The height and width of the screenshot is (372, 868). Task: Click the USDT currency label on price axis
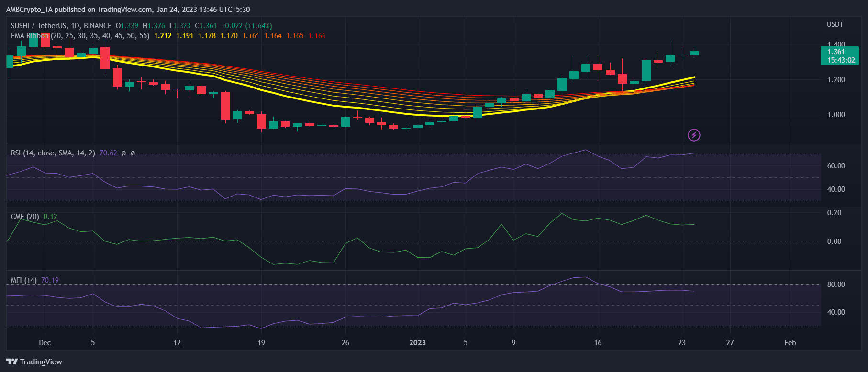(x=835, y=24)
